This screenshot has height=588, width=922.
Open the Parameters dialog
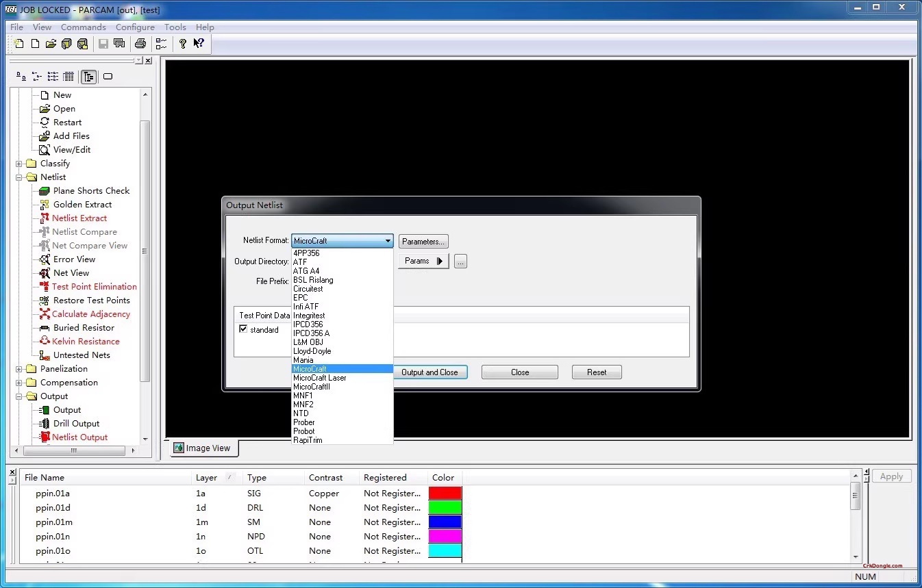(423, 241)
